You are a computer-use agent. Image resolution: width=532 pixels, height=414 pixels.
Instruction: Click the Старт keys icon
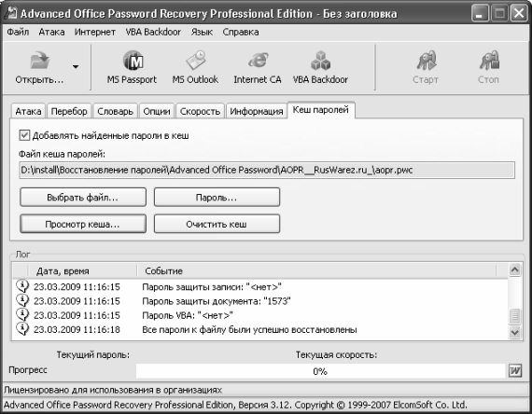tap(427, 60)
